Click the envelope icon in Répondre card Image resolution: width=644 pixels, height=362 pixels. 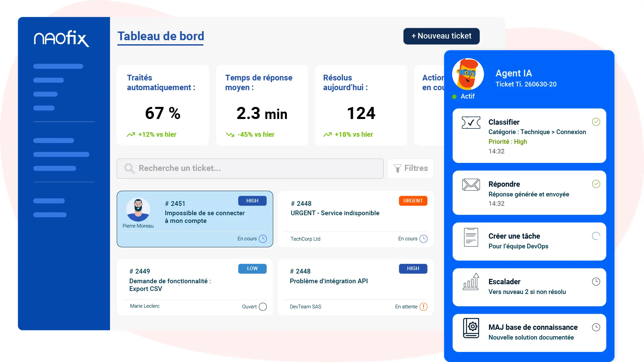tap(471, 185)
